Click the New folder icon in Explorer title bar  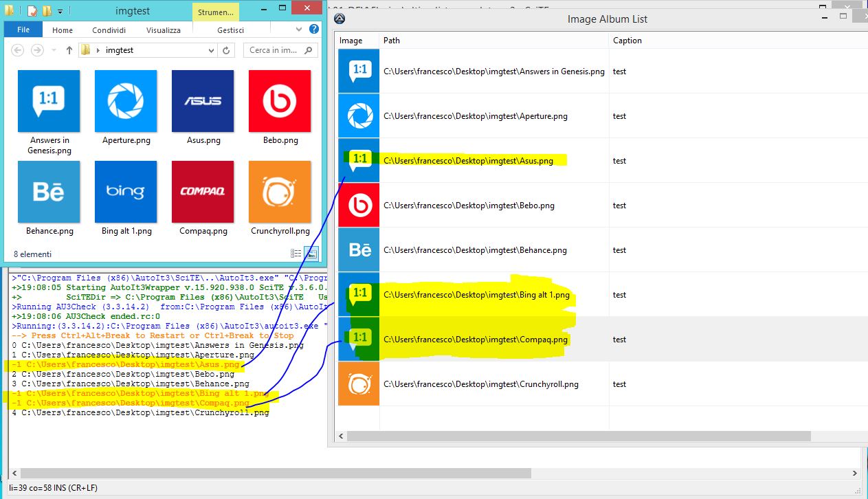[47, 11]
